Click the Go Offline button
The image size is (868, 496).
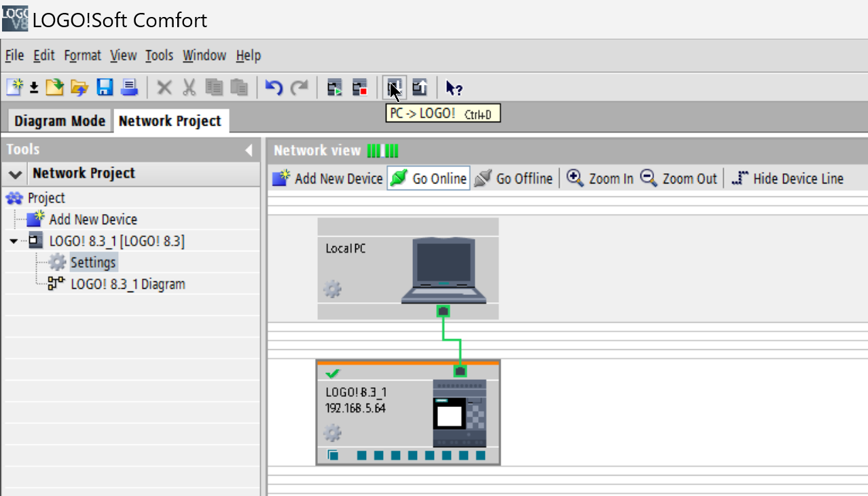pos(513,179)
